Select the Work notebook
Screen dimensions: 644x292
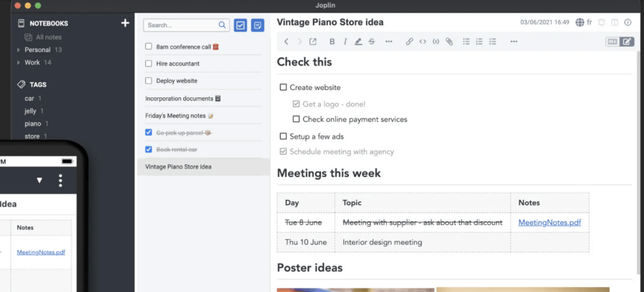32,62
